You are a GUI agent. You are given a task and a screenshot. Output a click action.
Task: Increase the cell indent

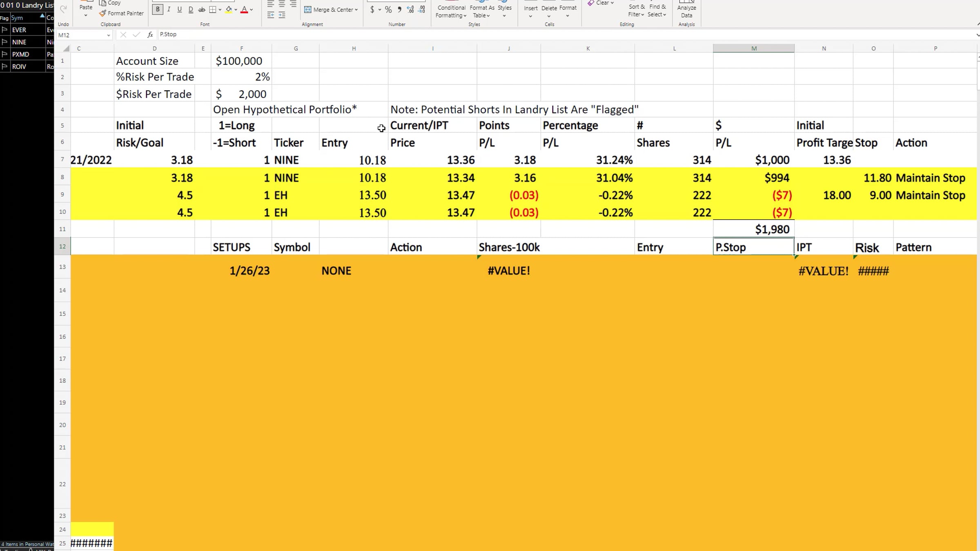(x=282, y=15)
